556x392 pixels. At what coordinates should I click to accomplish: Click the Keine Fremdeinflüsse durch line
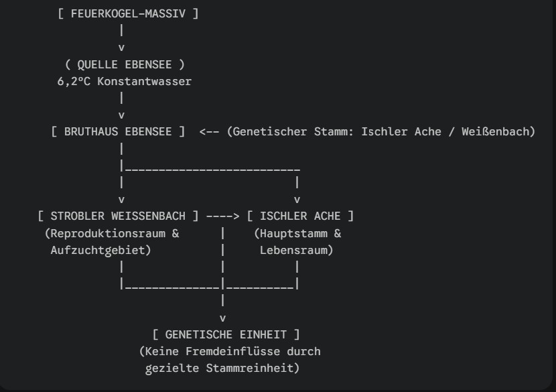[229, 351]
